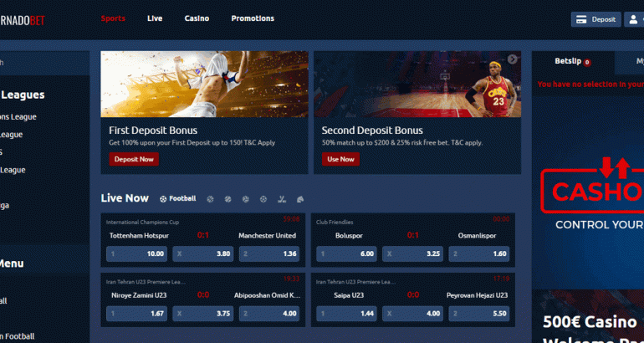Click the Use Now button
Image resolution: width=644 pixels, height=343 pixels.
pos(340,159)
